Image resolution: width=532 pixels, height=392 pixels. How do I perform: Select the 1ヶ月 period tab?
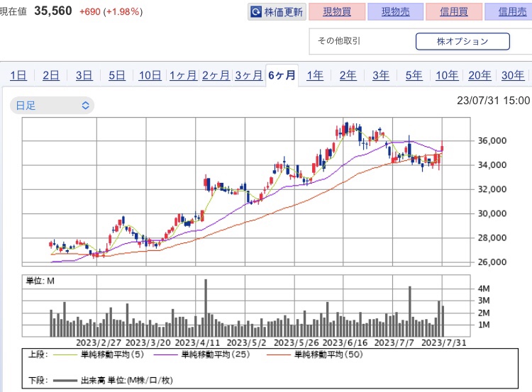(x=183, y=76)
